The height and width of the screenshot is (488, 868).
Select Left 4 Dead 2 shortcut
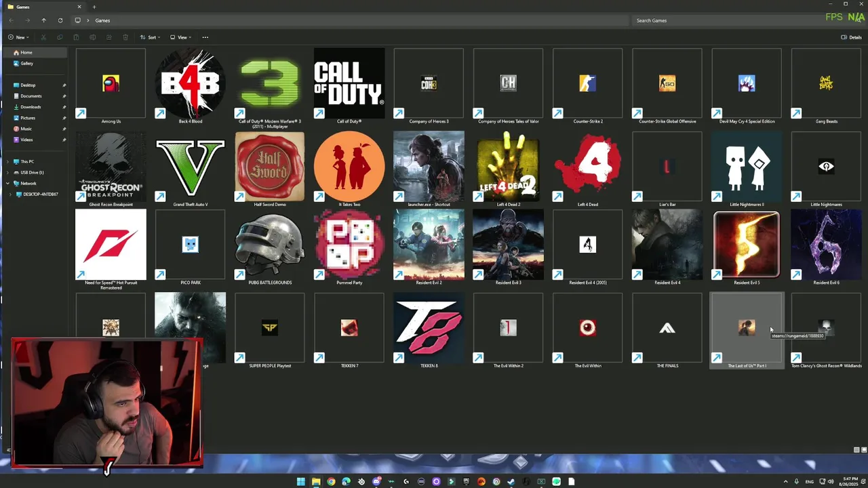point(508,169)
